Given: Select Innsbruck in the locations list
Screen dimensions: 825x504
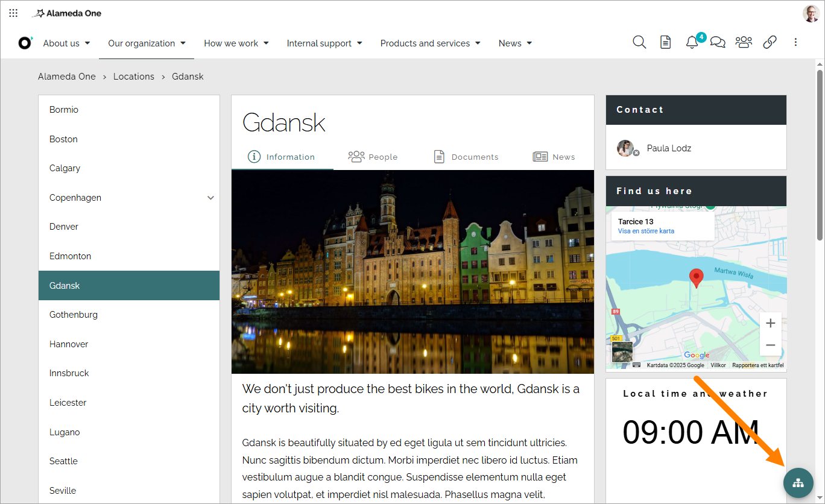Looking at the screenshot, I should tap(129, 373).
